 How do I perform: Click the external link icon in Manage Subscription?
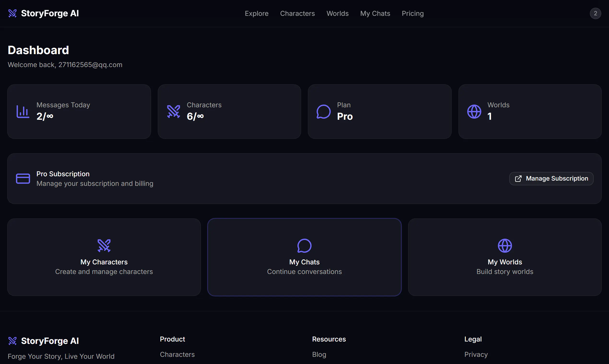pos(518,179)
